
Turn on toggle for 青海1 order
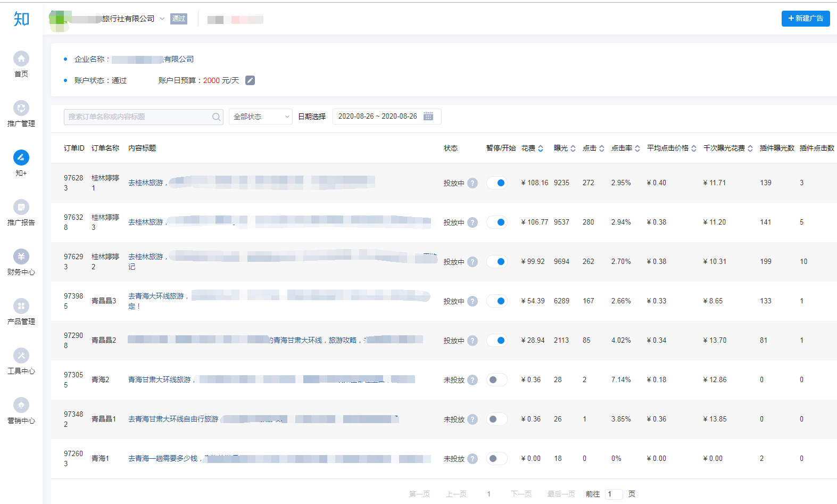497,459
